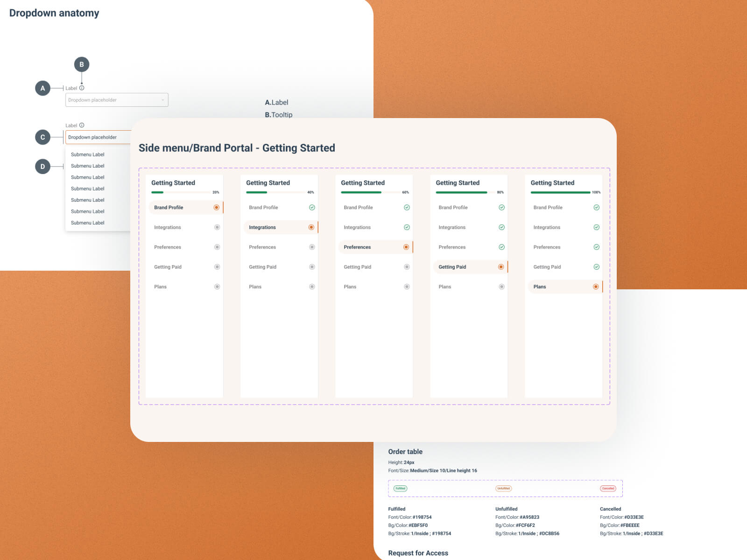747x560 pixels.
Task: Click the Cancelled status badge
Action: pyautogui.click(x=608, y=488)
